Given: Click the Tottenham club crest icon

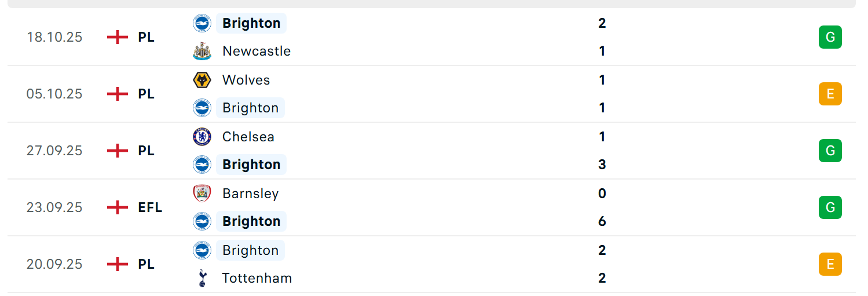Looking at the screenshot, I should [202, 278].
